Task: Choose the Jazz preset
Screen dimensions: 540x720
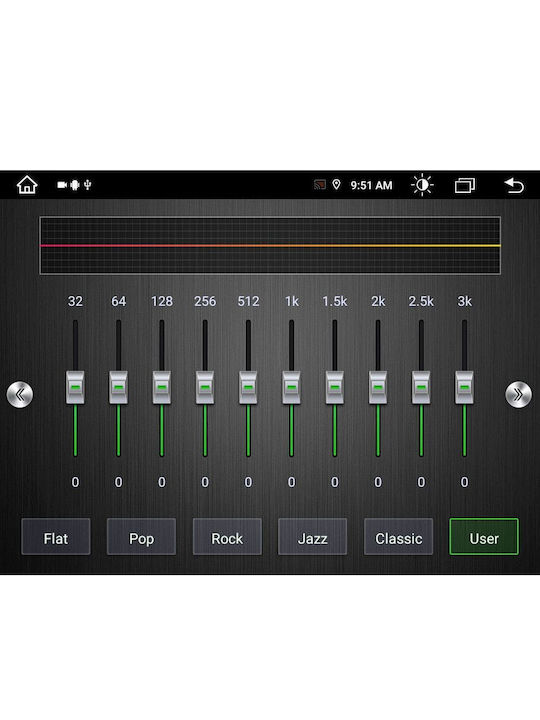Action: [x=313, y=537]
